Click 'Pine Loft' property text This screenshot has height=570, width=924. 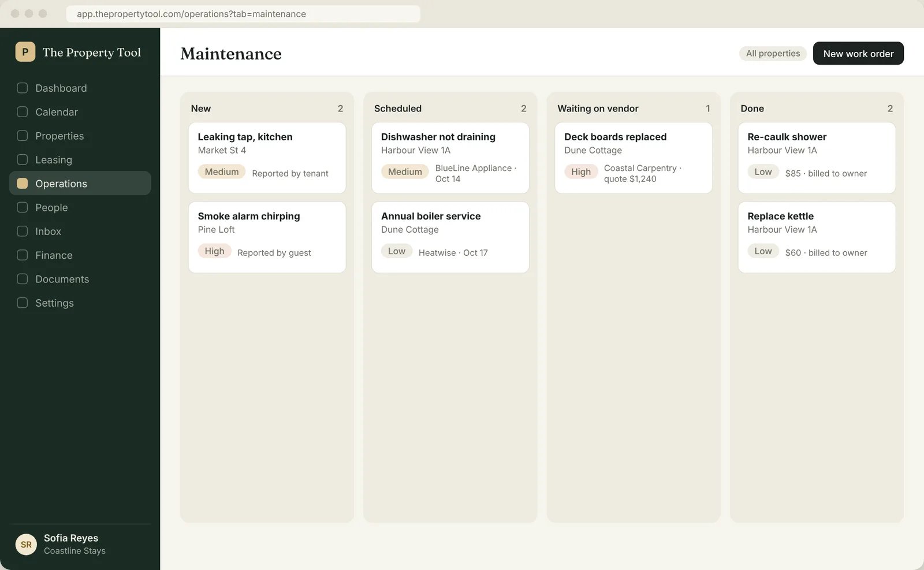pos(216,229)
